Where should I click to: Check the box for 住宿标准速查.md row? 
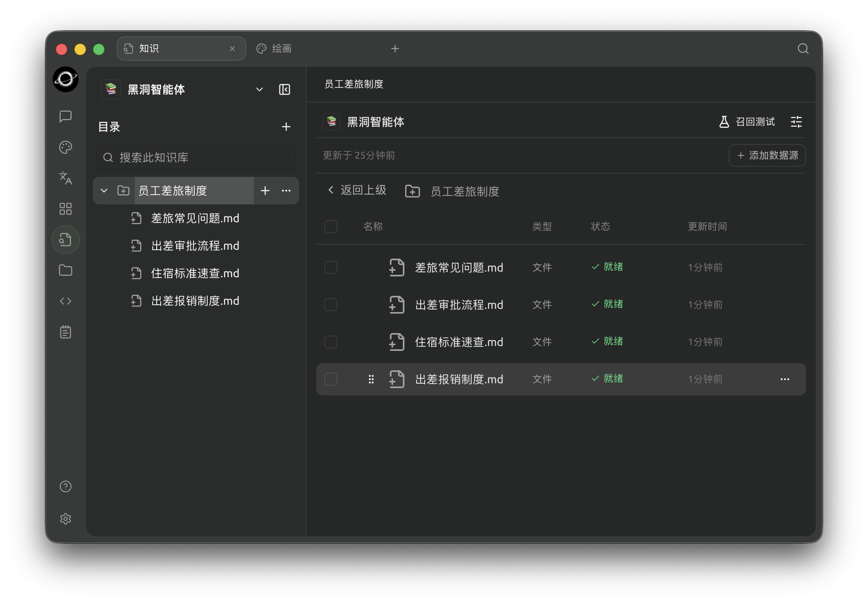(x=331, y=342)
